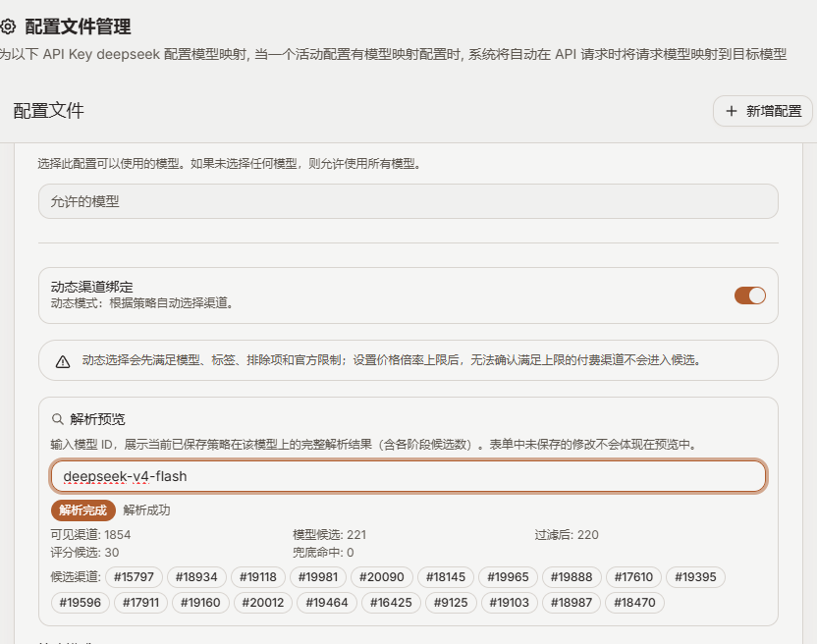The height and width of the screenshot is (644, 817).
Task: Select candidate channel #18987
Action: pyautogui.click(x=572, y=603)
